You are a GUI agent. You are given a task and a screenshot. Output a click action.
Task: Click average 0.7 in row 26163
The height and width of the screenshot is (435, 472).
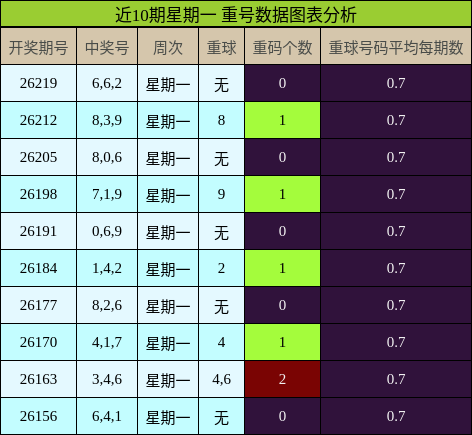pyautogui.click(x=396, y=379)
